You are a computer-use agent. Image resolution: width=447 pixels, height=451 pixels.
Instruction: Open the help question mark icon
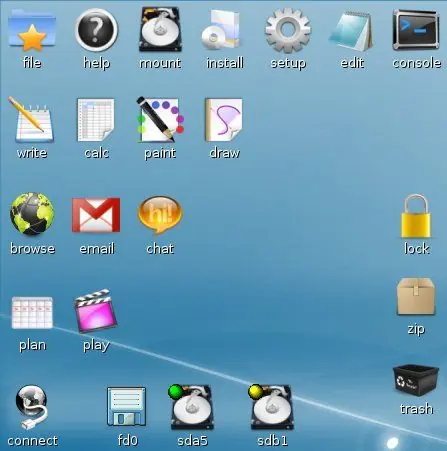point(96,29)
